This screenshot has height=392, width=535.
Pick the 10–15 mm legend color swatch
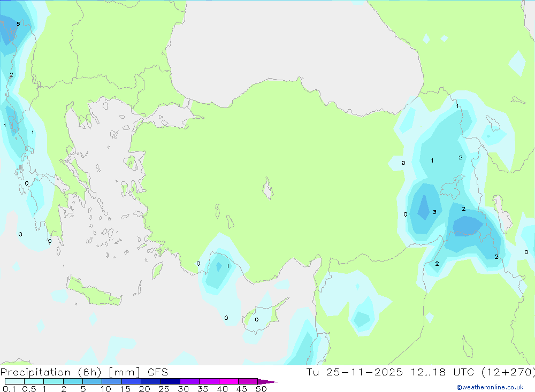pos(112,381)
